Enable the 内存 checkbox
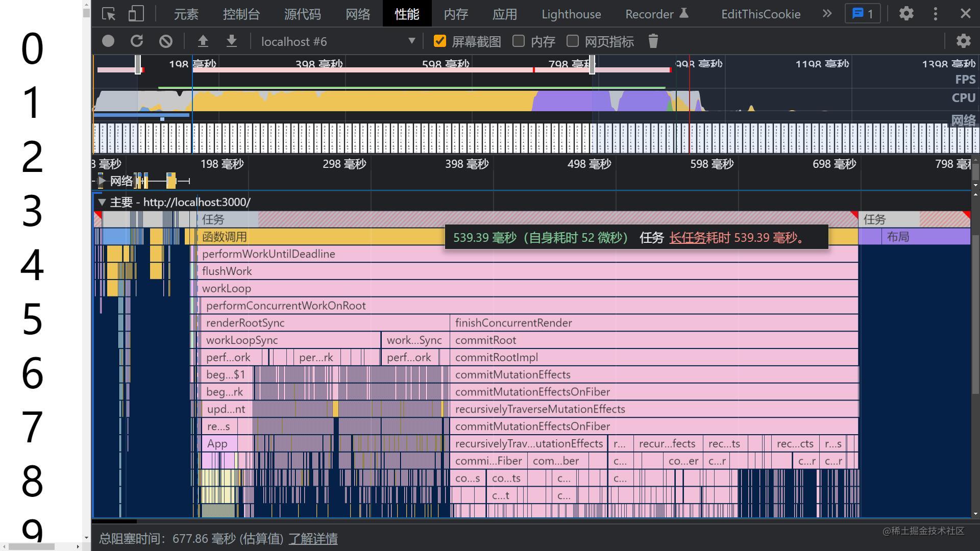This screenshot has height=551, width=980. 519,41
